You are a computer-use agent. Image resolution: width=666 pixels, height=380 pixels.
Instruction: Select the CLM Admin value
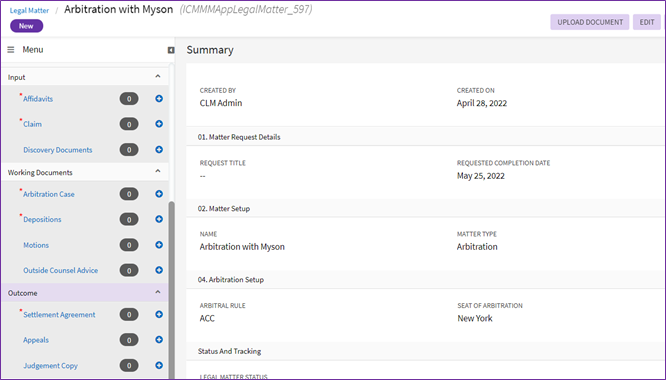tap(221, 103)
